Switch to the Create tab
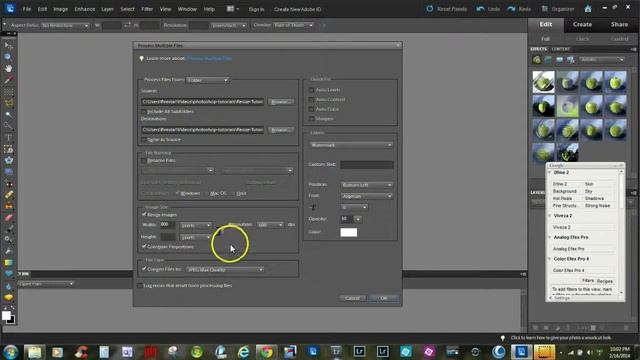The width and height of the screenshot is (640, 360). (x=582, y=24)
